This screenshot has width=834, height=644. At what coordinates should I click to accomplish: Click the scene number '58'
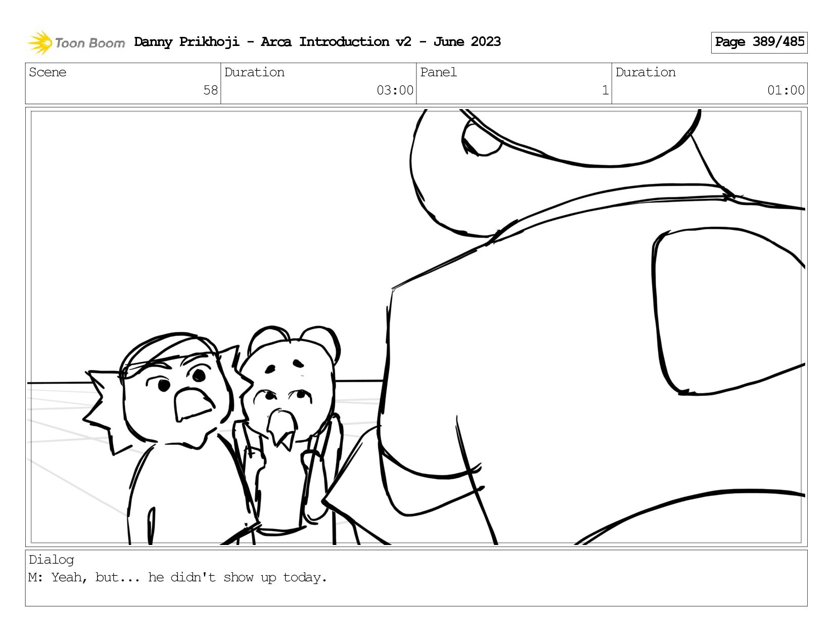coord(211,90)
